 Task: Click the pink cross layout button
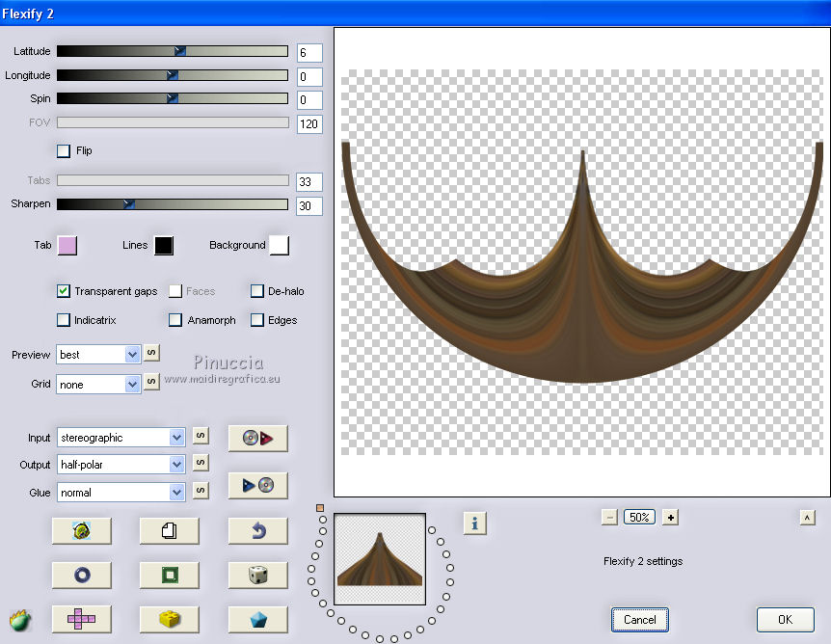coord(82,619)
